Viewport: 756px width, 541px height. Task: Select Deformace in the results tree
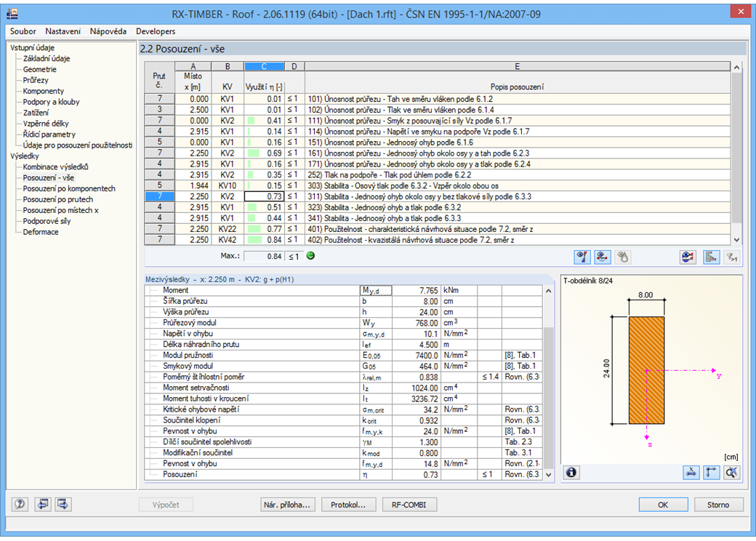pos(41,232)
